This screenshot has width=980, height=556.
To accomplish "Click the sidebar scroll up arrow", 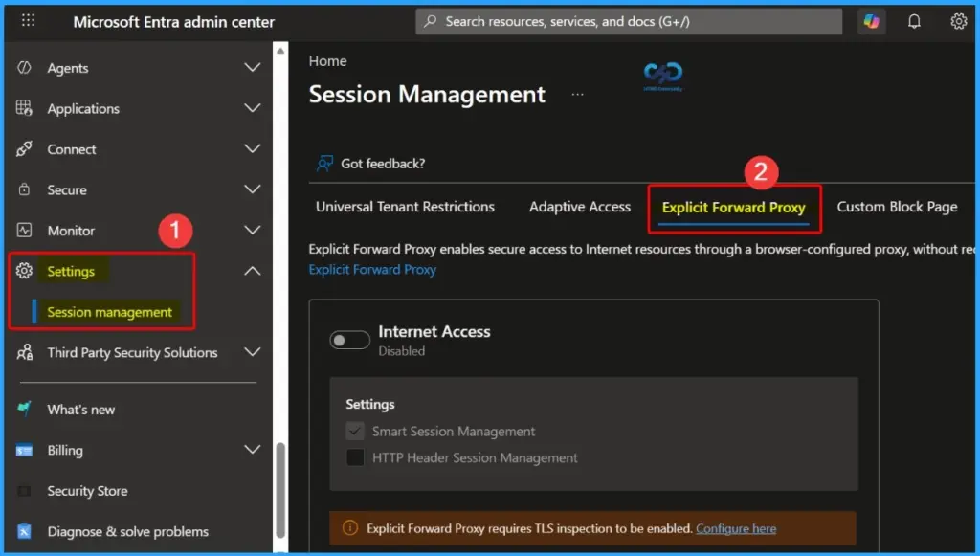I will coord(280,51).
